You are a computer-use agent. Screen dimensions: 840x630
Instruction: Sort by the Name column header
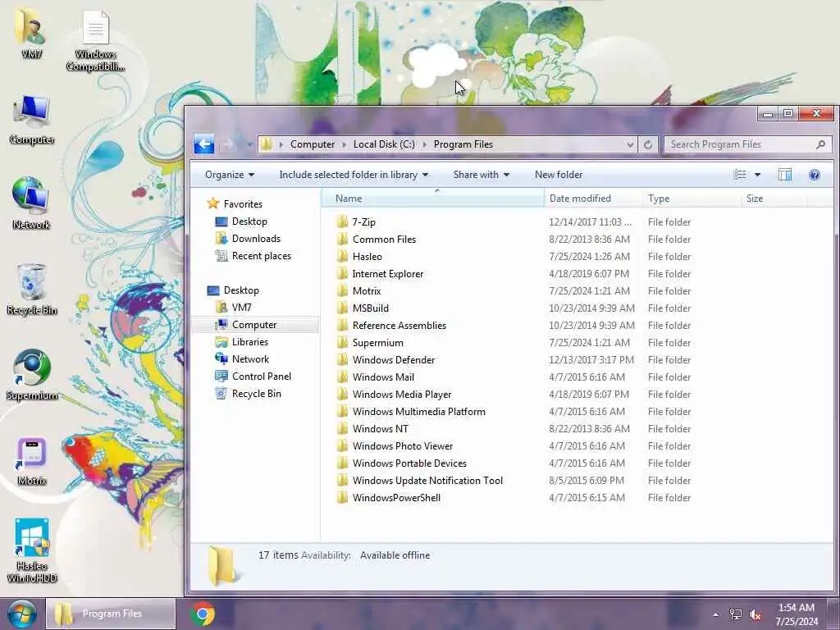tap(433, 199)
